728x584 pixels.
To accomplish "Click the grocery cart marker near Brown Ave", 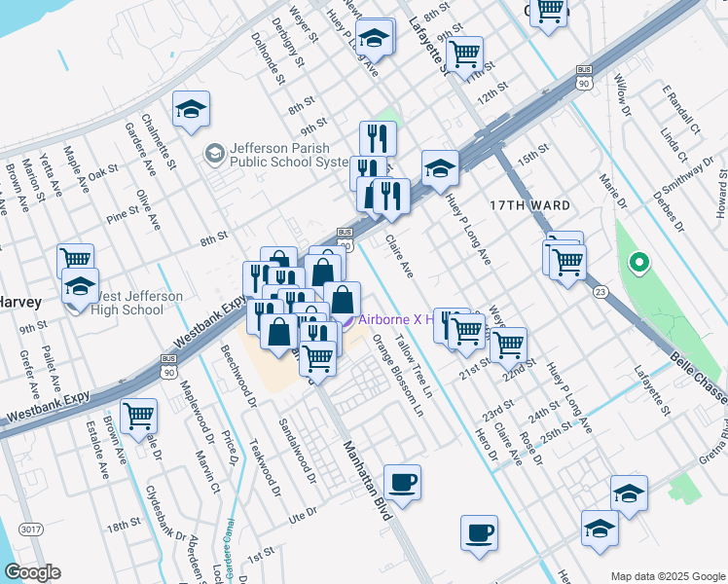I will click(139, 416).
